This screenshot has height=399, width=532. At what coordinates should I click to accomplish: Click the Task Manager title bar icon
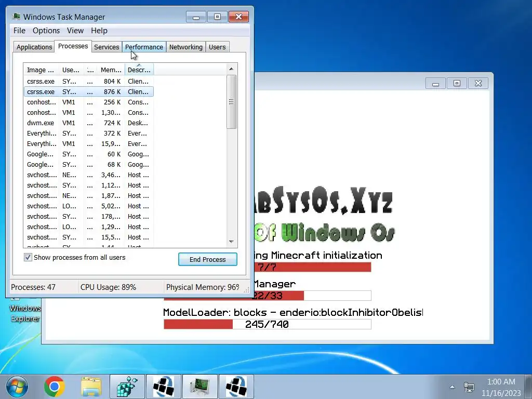point(16,16)
